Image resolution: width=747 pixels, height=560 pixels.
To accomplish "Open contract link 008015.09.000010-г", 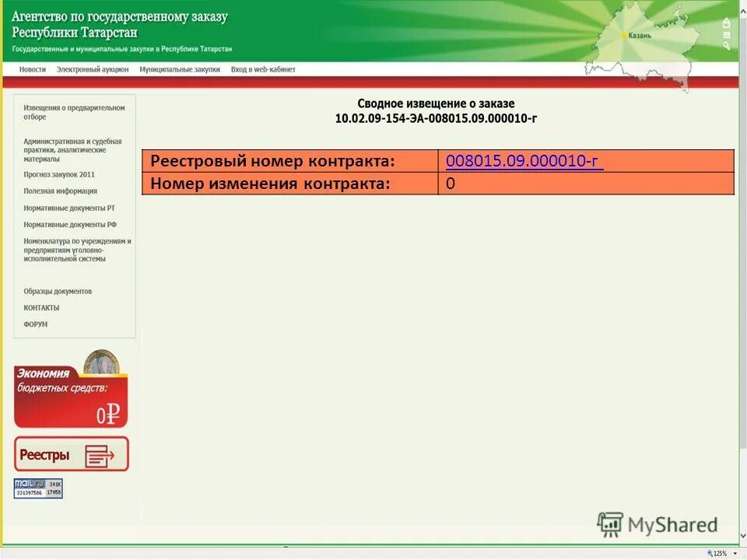I will tap(521, 159).
